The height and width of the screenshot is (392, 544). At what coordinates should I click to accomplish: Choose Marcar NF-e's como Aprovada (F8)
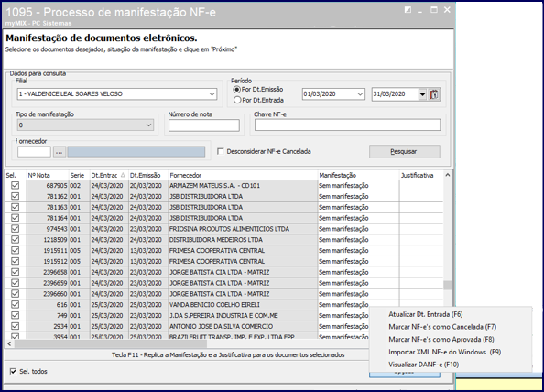(441, 339)
